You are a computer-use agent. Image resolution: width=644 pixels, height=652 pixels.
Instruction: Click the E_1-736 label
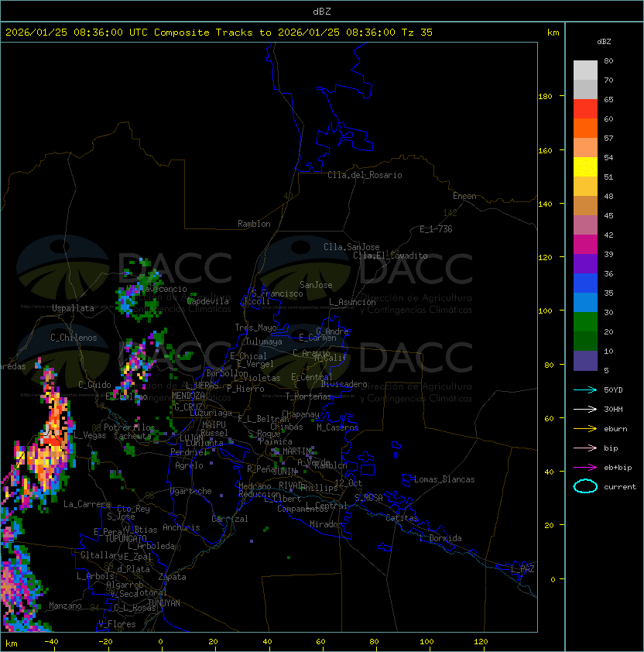click(436, 229)
